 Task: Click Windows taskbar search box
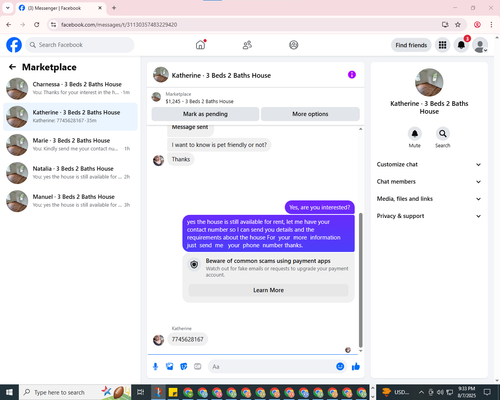[75, 392]
